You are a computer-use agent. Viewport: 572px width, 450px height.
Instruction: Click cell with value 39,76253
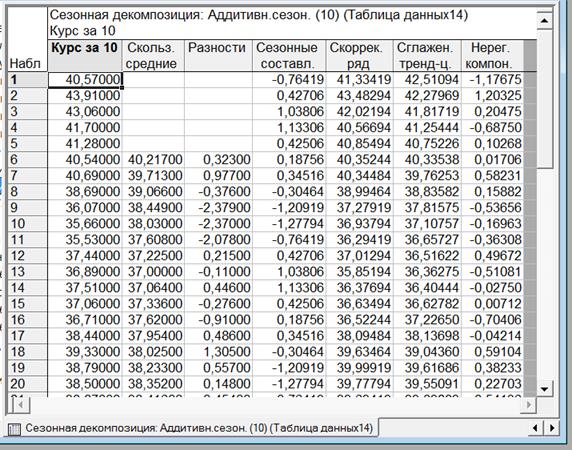point(427,175)
